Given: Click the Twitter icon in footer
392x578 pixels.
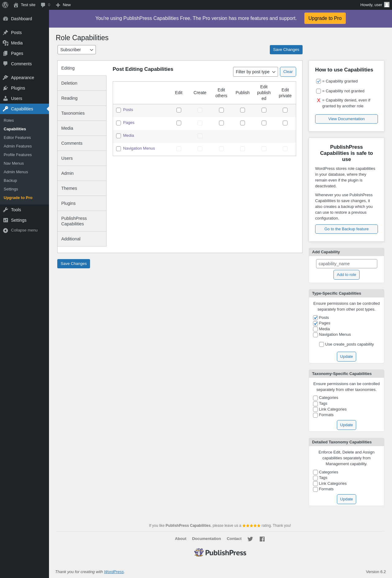Looking at the screenshot, I should coord(250,539).
